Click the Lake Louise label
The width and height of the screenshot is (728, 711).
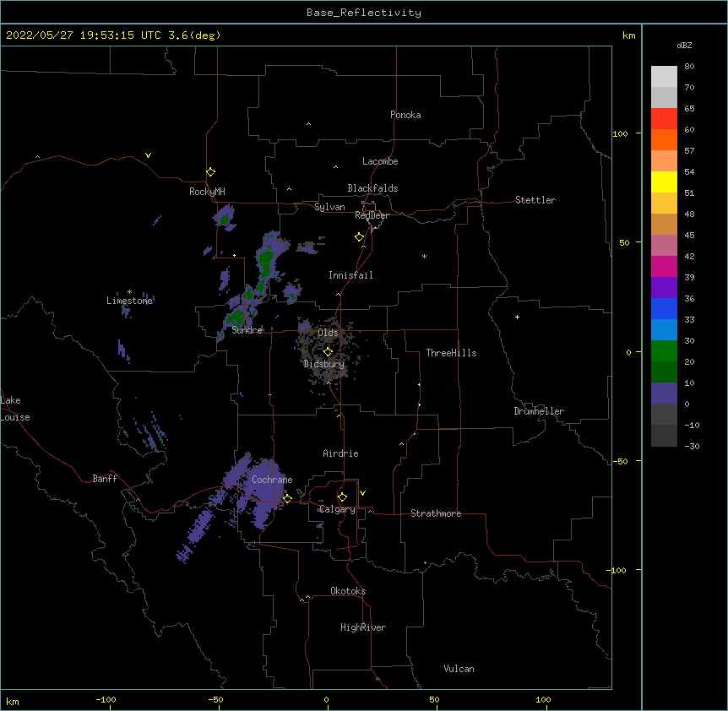point(15,409)
